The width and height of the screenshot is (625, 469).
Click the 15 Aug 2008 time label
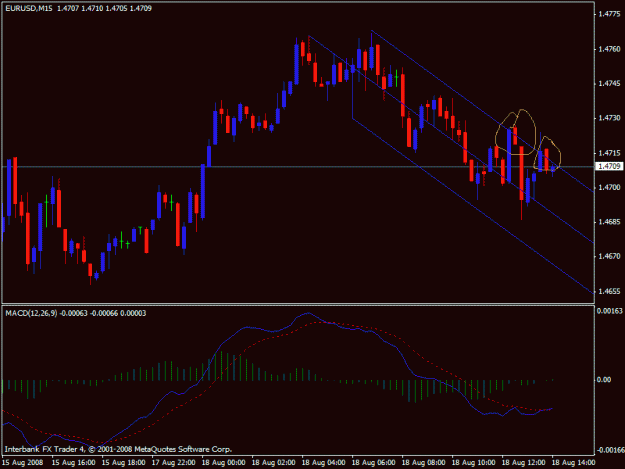click(x=22, y=463)
